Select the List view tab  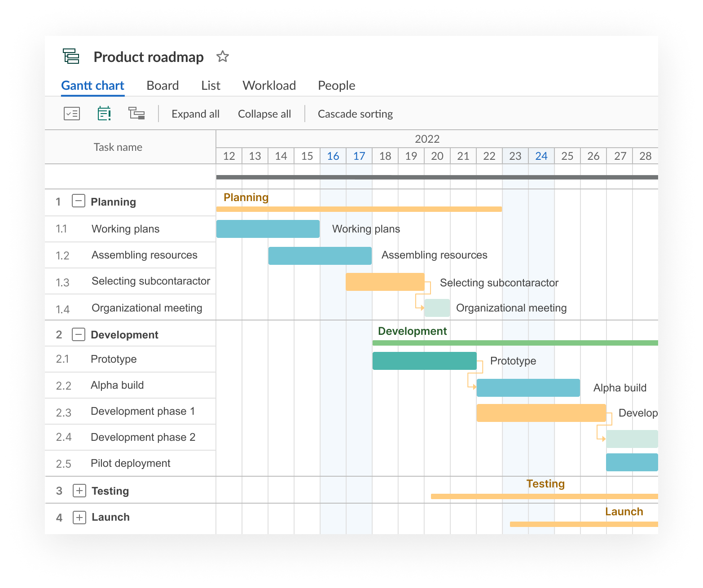[x=211, y=85]
